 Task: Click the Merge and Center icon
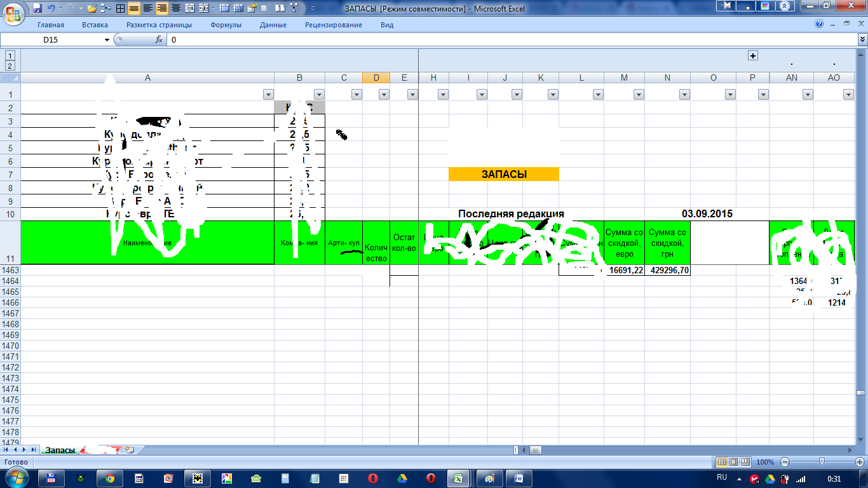click(x=203, y=8)
